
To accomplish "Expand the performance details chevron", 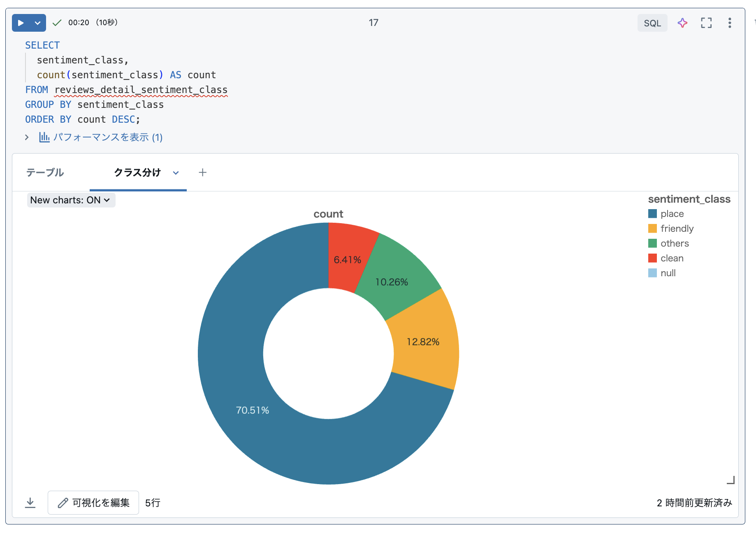I will click(27, 137).
